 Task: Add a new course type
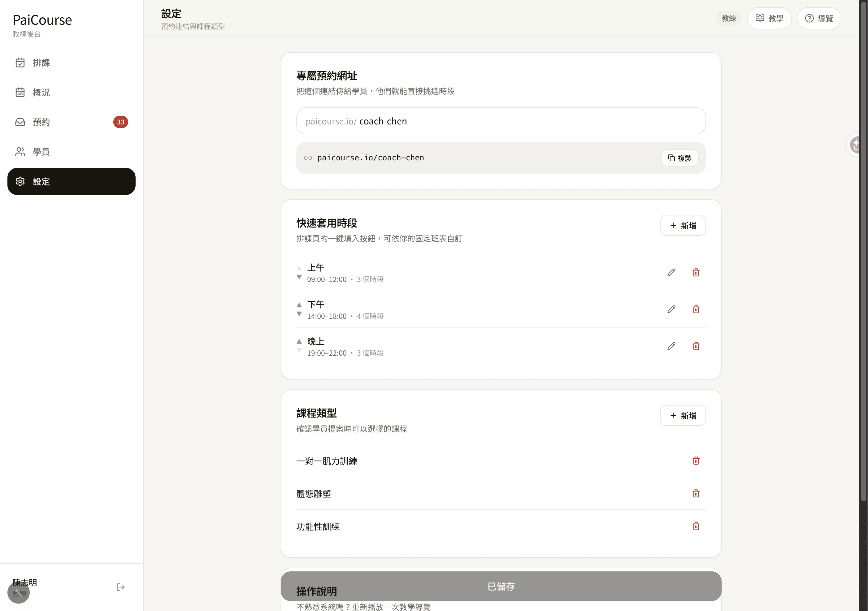click(x=683, y=415)
